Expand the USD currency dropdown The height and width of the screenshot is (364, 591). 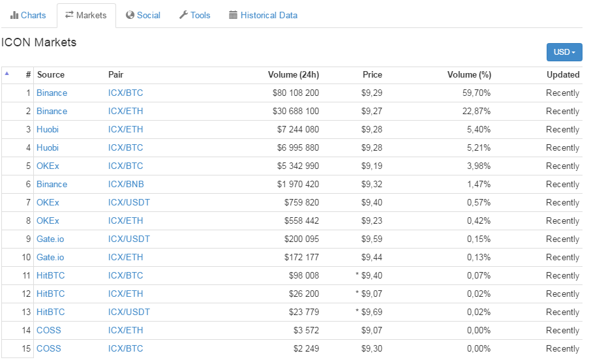564,52
